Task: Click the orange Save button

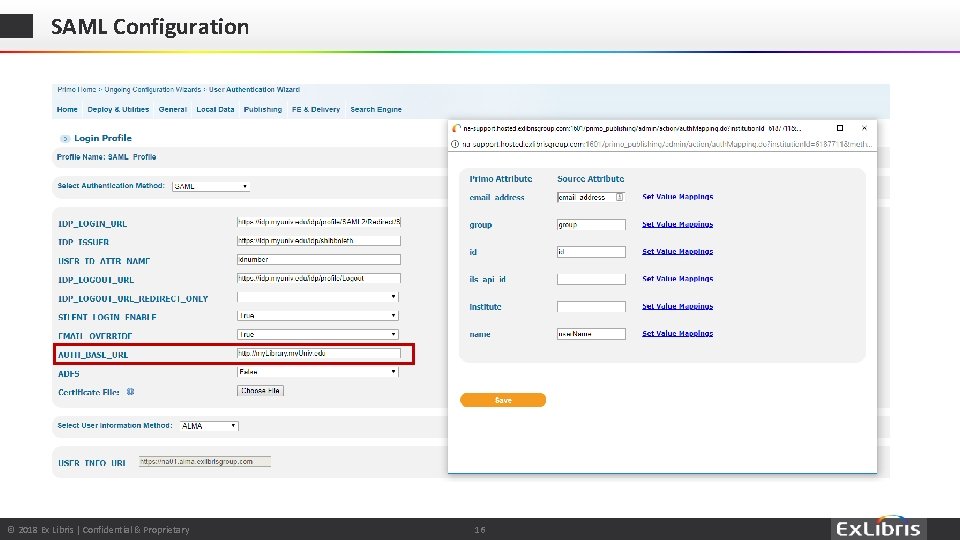Action: [x=503, y=400]
